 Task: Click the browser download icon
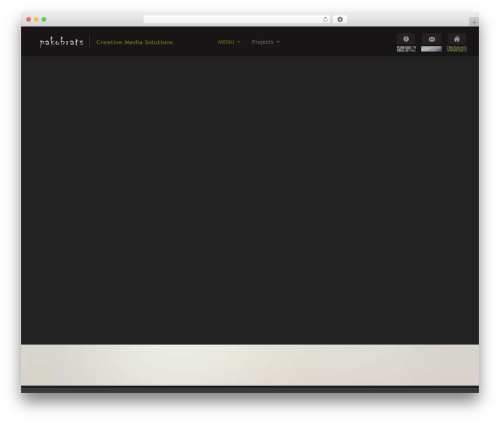(x=340, y=19)
